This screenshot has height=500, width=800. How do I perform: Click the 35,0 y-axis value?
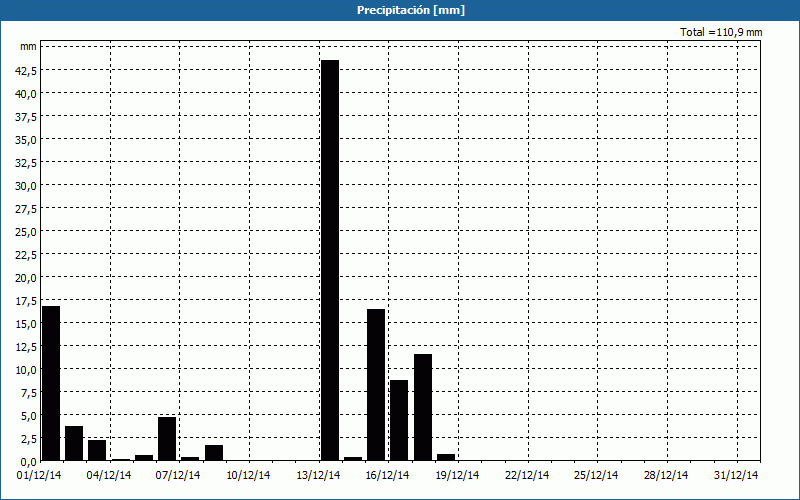(26, 140)
